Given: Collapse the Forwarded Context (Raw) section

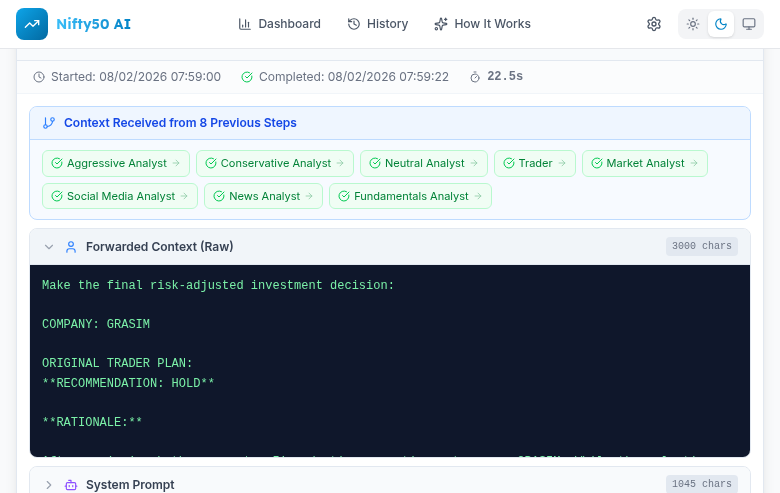Looking at the screenshot, I should (48, 246).
